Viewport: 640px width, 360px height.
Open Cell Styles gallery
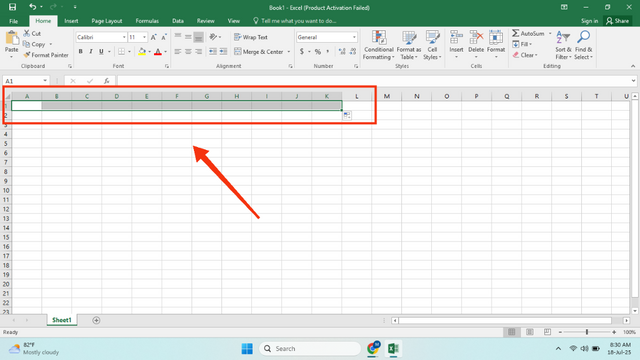tap(432, 45)
